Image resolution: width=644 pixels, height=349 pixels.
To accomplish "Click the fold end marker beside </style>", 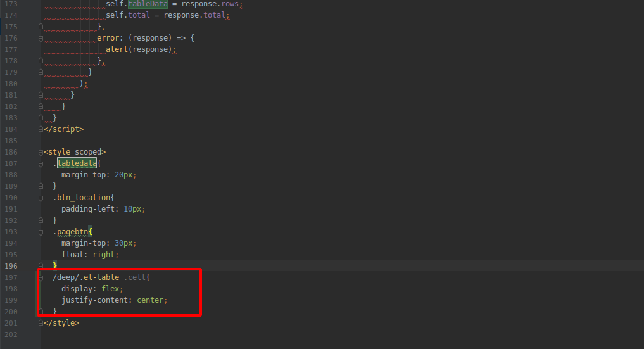I will (41, 323).
